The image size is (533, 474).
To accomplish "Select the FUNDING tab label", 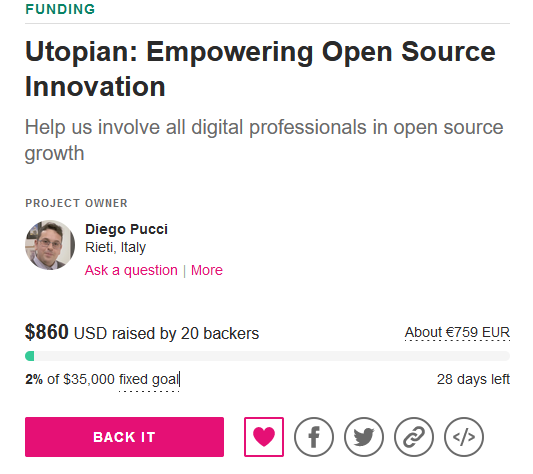I will pos(60,9).
